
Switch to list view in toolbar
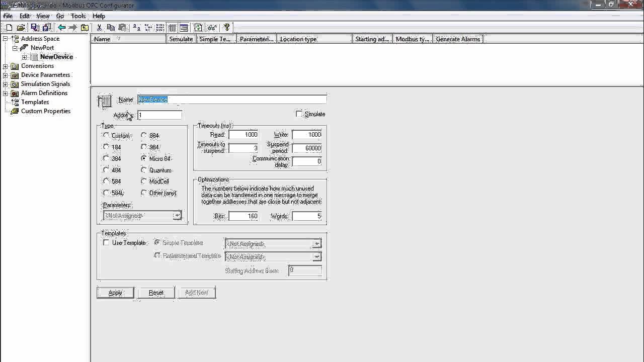click(160, 28)
